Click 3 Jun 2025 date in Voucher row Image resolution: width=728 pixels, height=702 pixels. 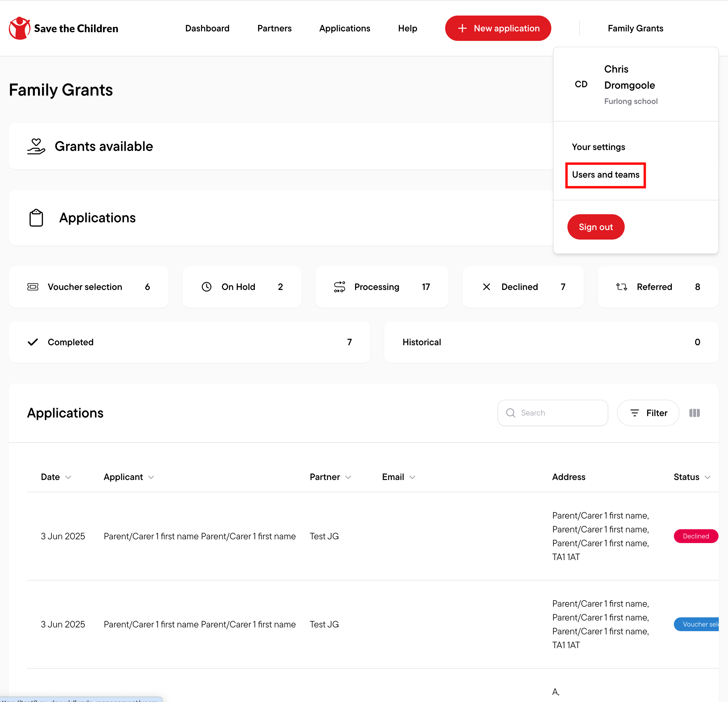pos(63,624)
